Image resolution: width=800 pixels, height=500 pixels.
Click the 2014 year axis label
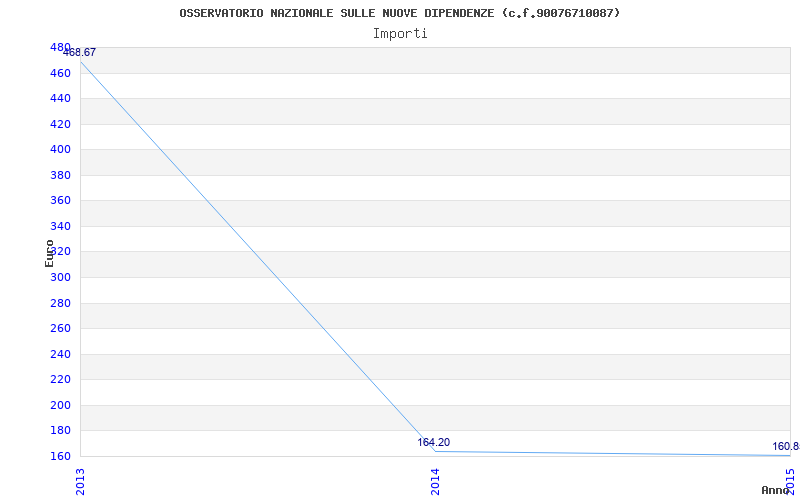pyautogui.click(x=435, y=482)
